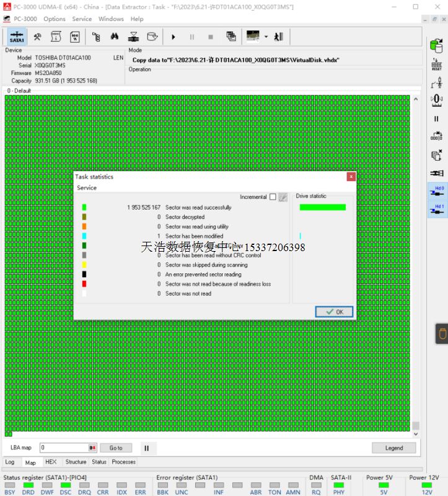This screenshot has width=448, height=496.
Task: Expand the dropdown arrow beside board icon
Action: (266, 37)
